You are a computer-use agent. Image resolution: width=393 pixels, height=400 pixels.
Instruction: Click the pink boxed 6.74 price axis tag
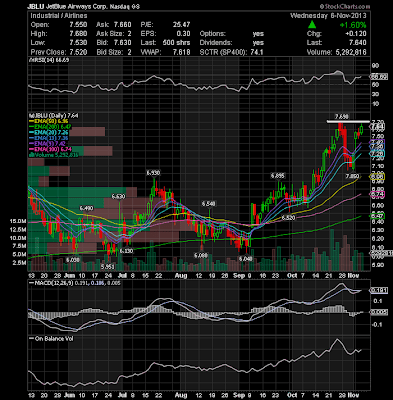[x=378, y=194]
